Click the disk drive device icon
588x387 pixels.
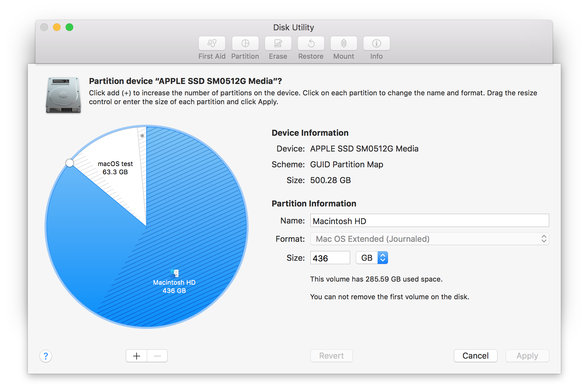point(63,95)
